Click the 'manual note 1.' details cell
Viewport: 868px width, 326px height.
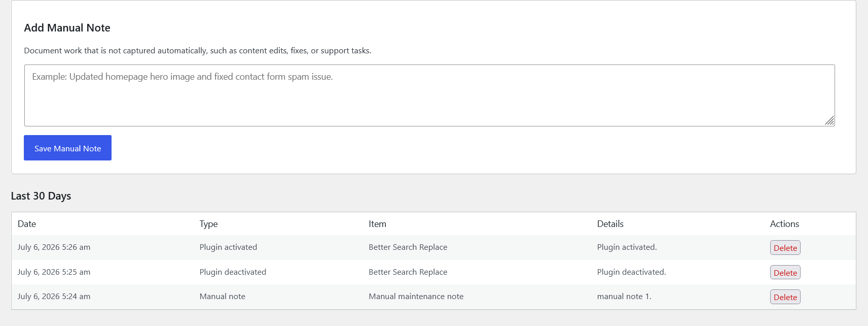click(x=624, y=297)
